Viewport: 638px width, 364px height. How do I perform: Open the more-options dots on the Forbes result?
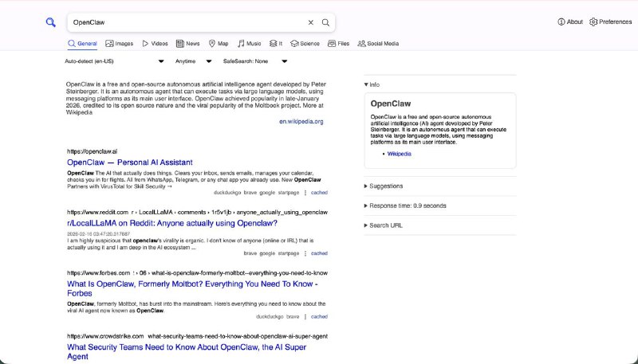click(x=305, y=316)
